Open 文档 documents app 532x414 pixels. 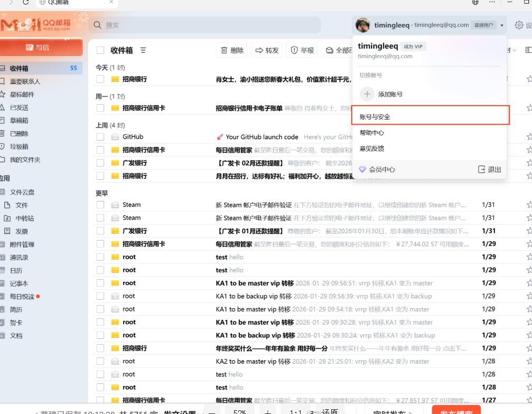click(x=16, y=336)
